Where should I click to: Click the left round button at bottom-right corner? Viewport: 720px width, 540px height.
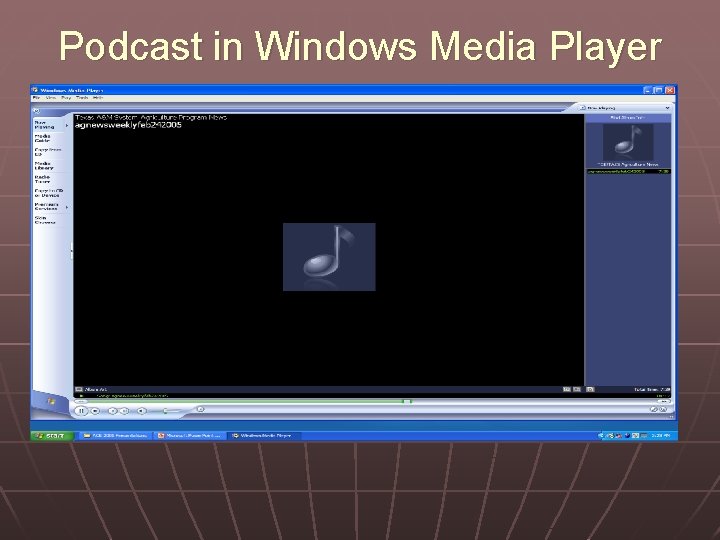[x=653, y=409]
